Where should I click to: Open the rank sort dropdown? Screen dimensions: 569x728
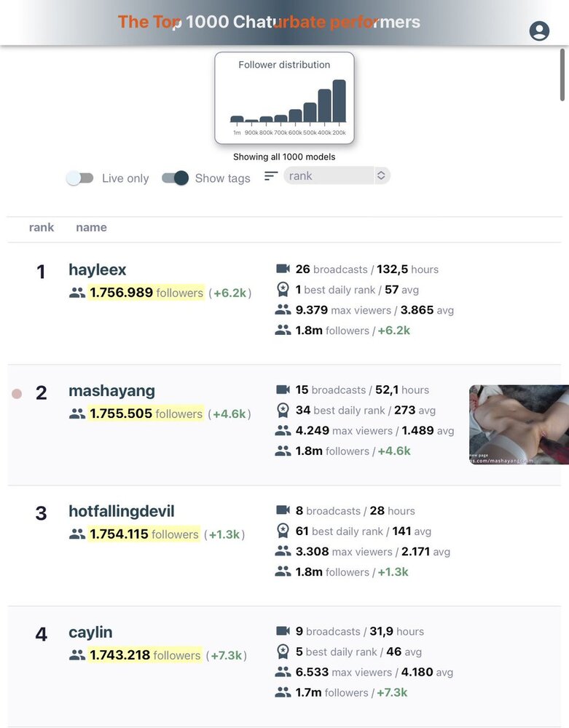(x=337, y=175)
